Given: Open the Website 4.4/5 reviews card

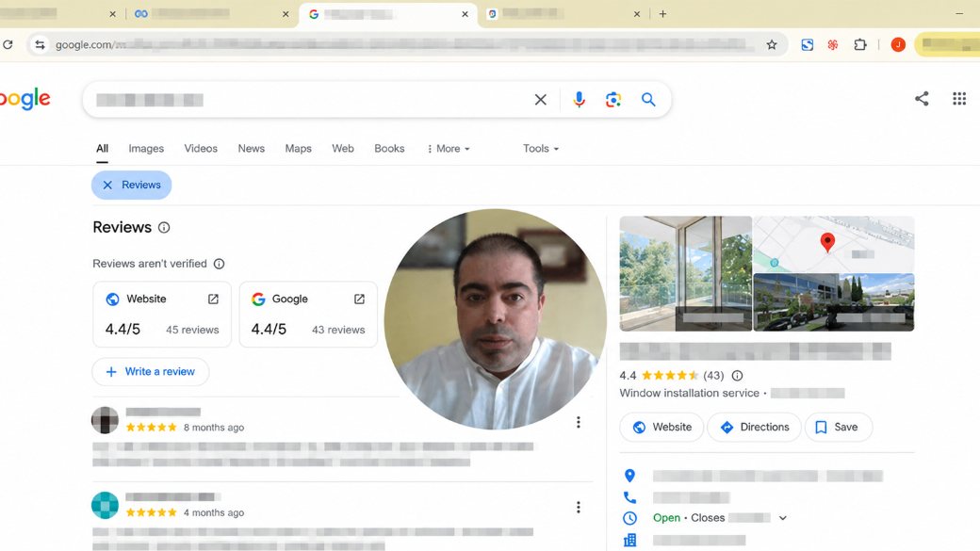Looking at the screenshot, I should coord(162,315).
